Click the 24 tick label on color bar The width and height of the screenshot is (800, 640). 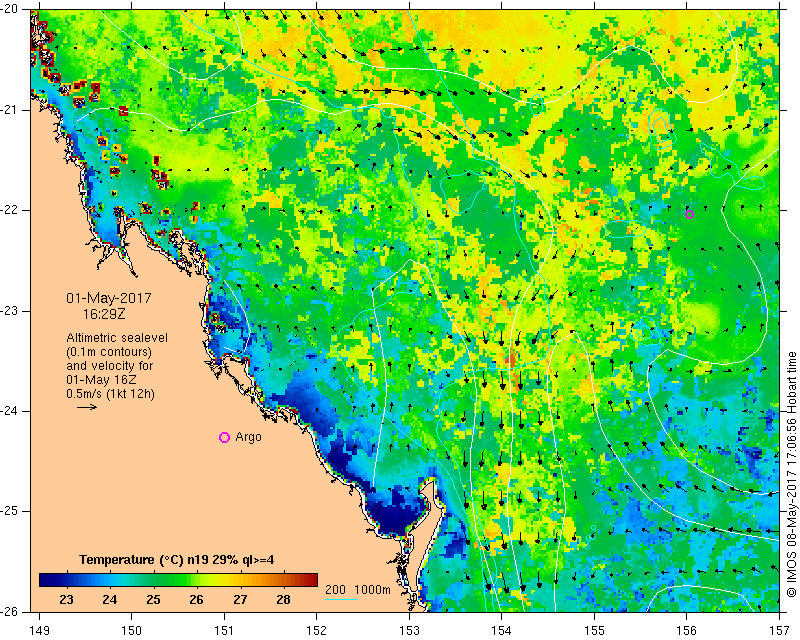pos(110,600)
